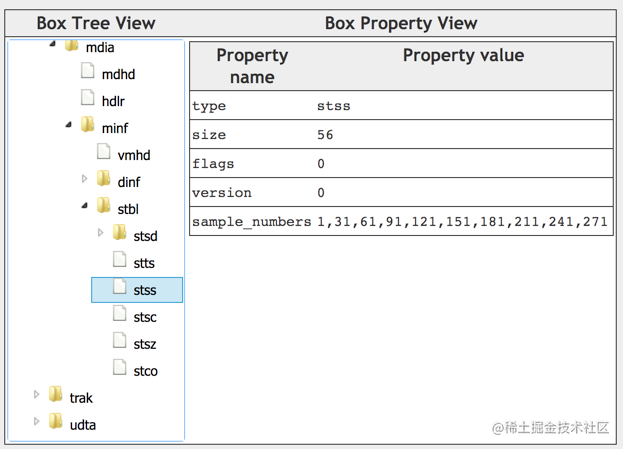Click the Box Property View heading
This screenshot has height=449, width=623.
(401, 23)
